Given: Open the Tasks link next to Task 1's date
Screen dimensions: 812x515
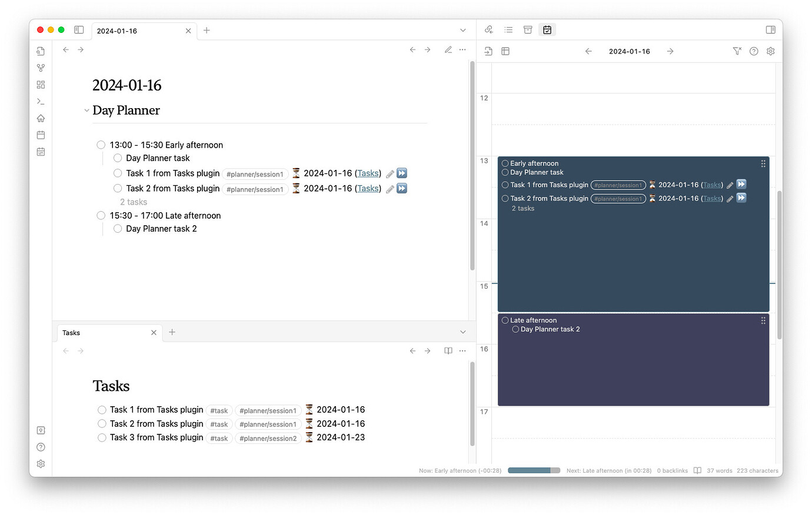Looking at the screenshot, I should [368, 173].
